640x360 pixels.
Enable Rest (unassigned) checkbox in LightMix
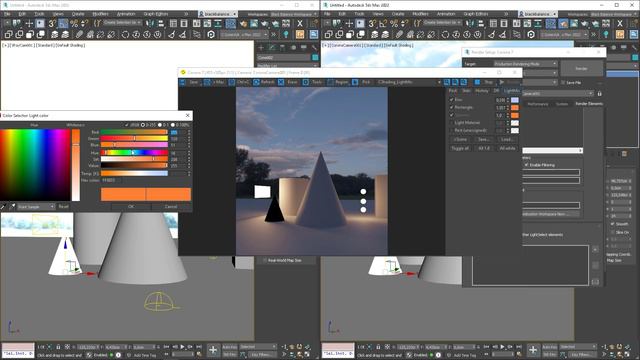click(451, 130)
